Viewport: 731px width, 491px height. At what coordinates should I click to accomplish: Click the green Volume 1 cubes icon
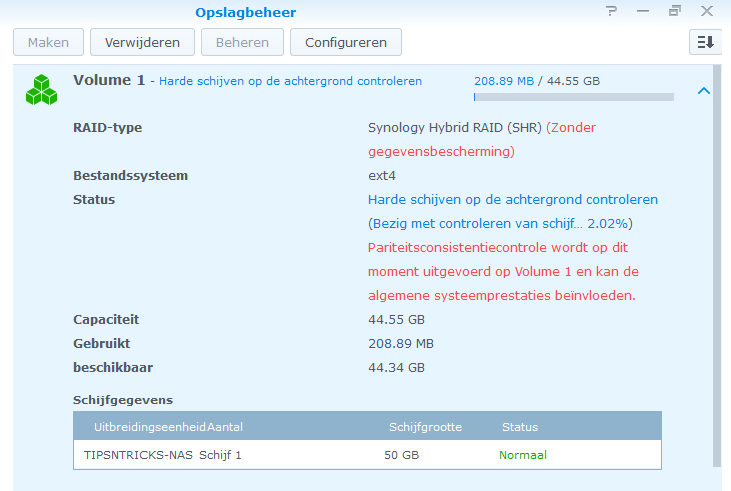[41, 90]
